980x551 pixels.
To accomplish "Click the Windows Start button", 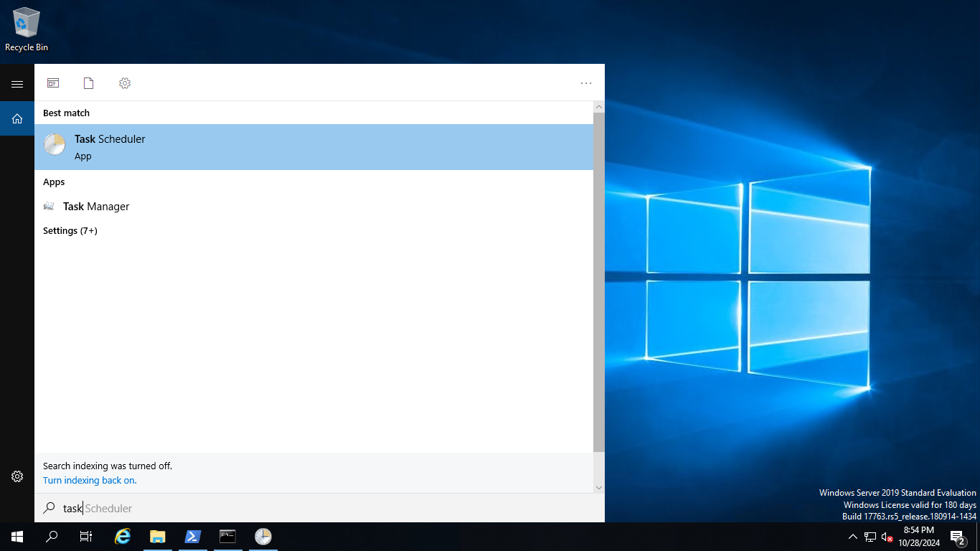I will tap(17, 537).
